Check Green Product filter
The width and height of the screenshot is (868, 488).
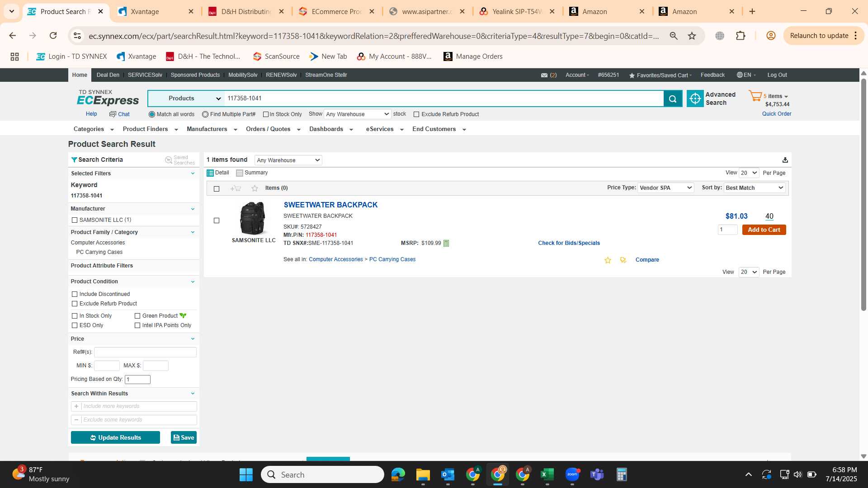tap(137, 316)
